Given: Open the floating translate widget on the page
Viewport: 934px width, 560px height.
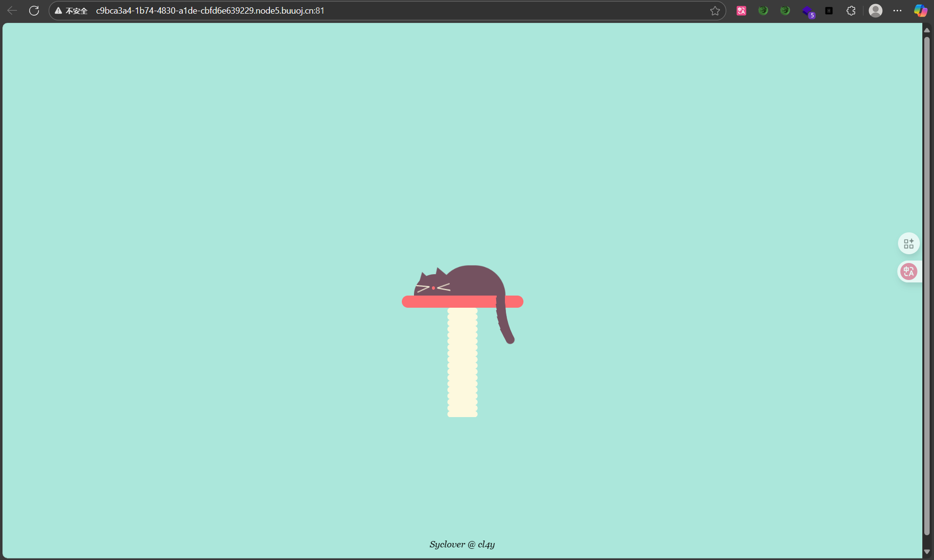Looking at the screenshot, I should [909, 271].
